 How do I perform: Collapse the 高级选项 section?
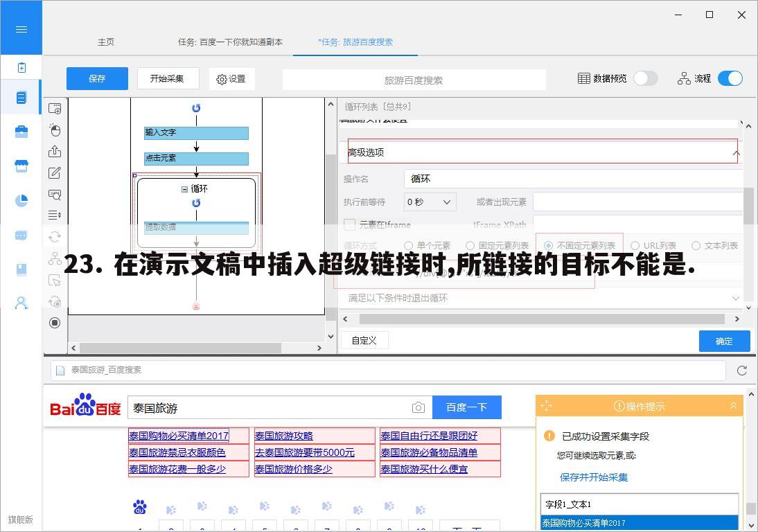(x=737, y=152)
